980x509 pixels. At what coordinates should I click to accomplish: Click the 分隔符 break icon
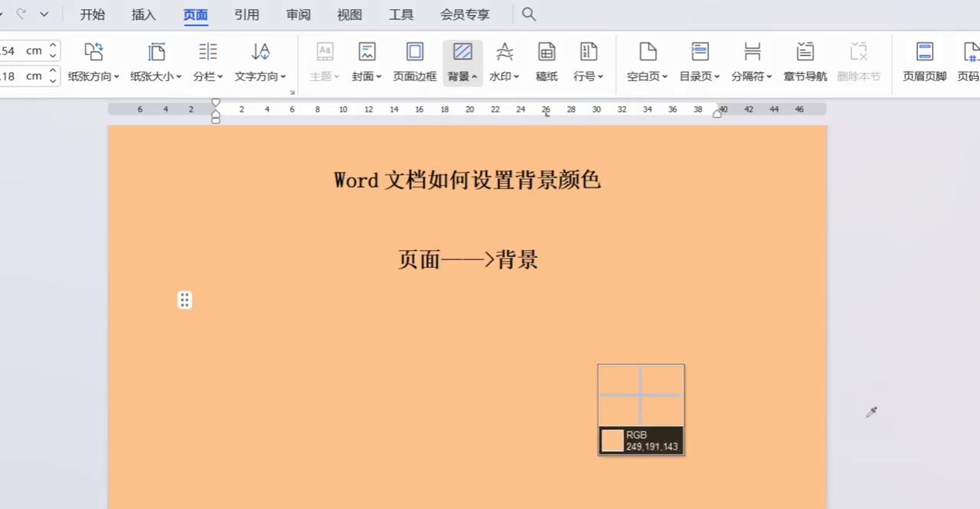click(x=752, y=52)
